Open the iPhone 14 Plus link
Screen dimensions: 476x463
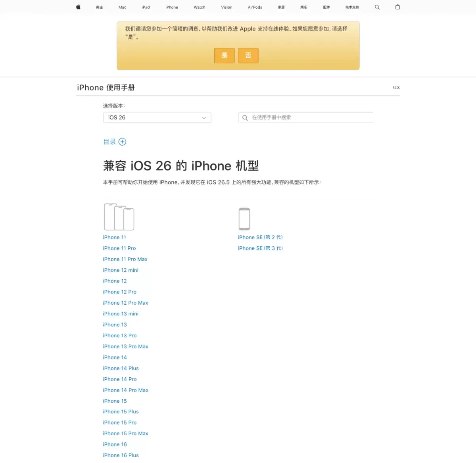point(121,368)
